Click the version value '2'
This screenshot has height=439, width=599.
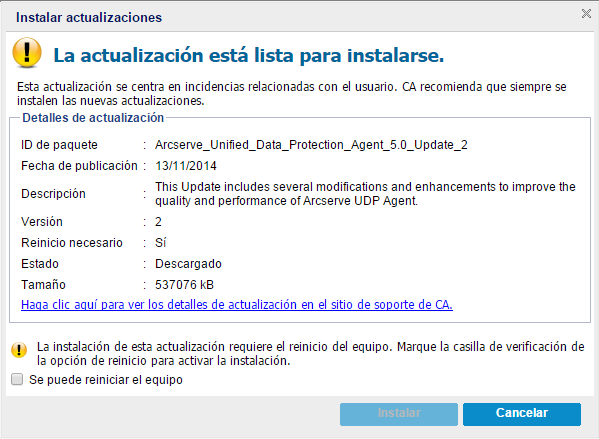coord(158,222)
